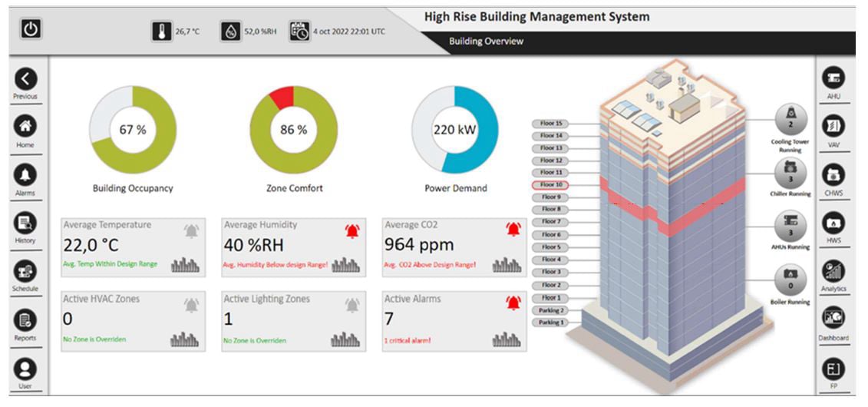Click the red alarm bell on Average CO2
Image resolution: width=868 pixels, height=407 pixels.
513,230
